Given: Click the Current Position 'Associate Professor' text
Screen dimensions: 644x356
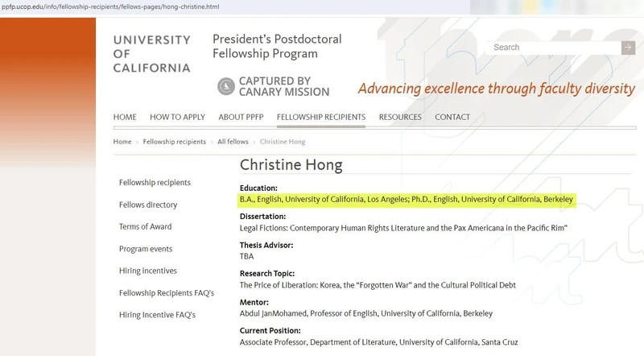Looking at the screenshot, I should [378, 342].
